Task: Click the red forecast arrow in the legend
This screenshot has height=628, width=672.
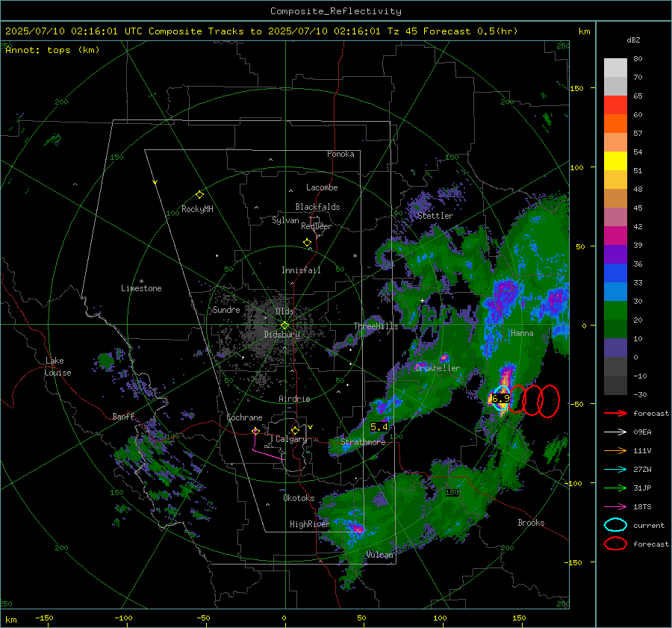Action: click(615, 413)
